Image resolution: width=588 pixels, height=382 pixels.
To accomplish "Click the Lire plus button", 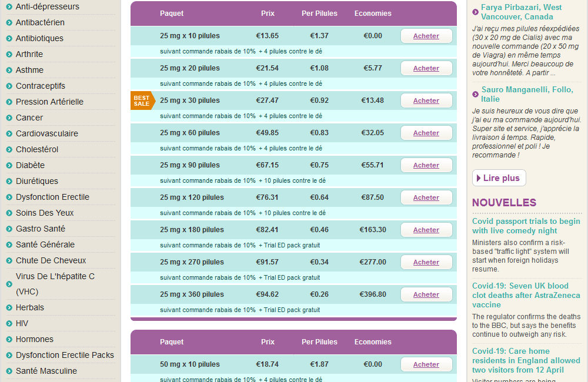I will click(x=499, y=177).
